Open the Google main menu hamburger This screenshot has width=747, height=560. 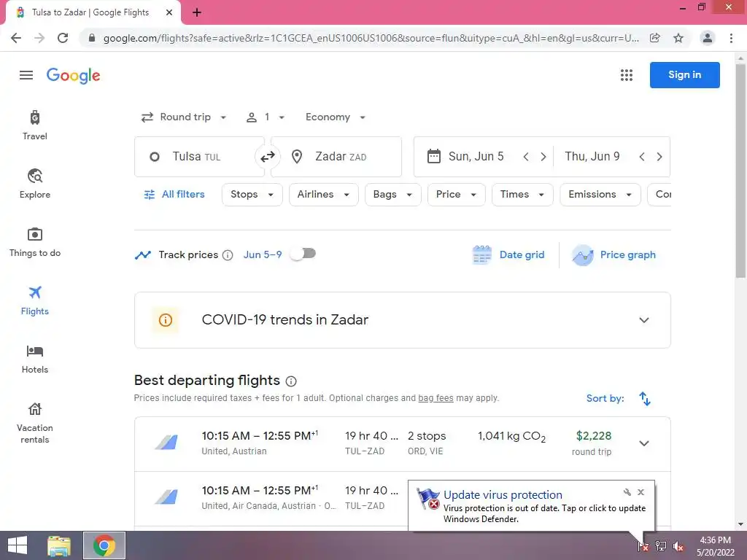26,75
